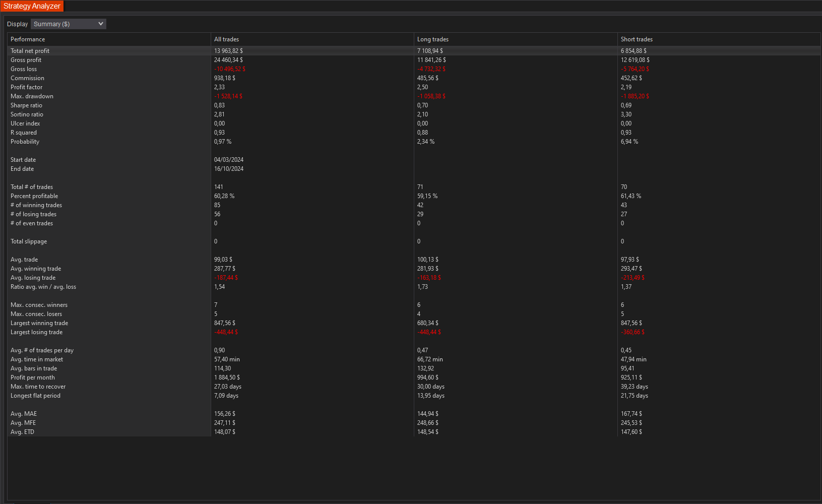Select the Max. consec. losers label
Image resolution: width=822 pixels, height=504 pixels.
(36, 314)
